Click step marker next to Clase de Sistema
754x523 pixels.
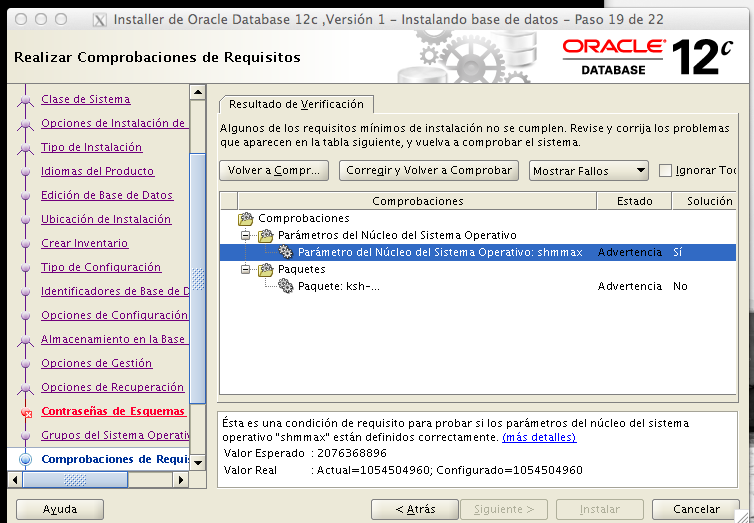pos(25,100)
